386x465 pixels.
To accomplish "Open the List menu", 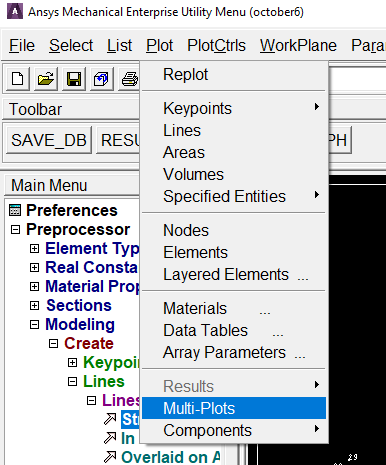I will click(x=119, y=45).
